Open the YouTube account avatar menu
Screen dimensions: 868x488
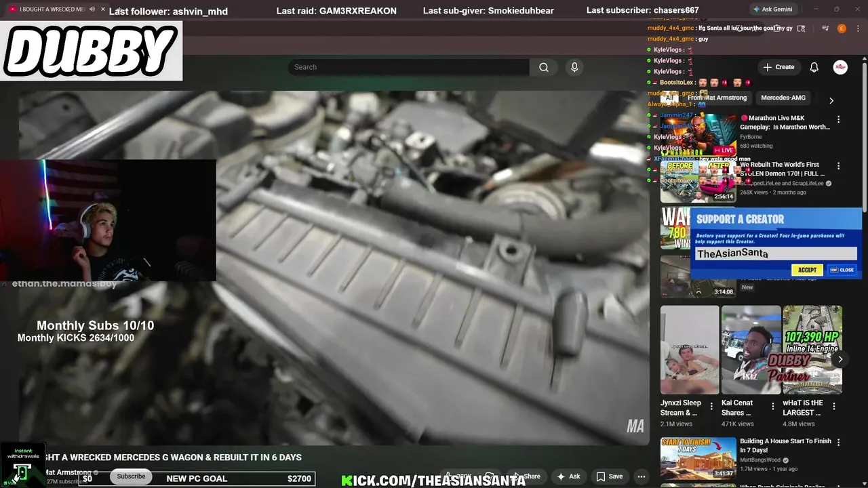[x=840, y=67]
